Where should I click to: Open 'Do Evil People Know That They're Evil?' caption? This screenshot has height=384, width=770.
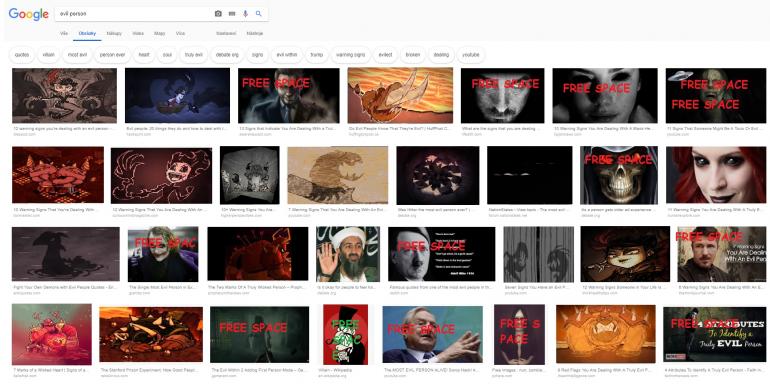(399, 129)
